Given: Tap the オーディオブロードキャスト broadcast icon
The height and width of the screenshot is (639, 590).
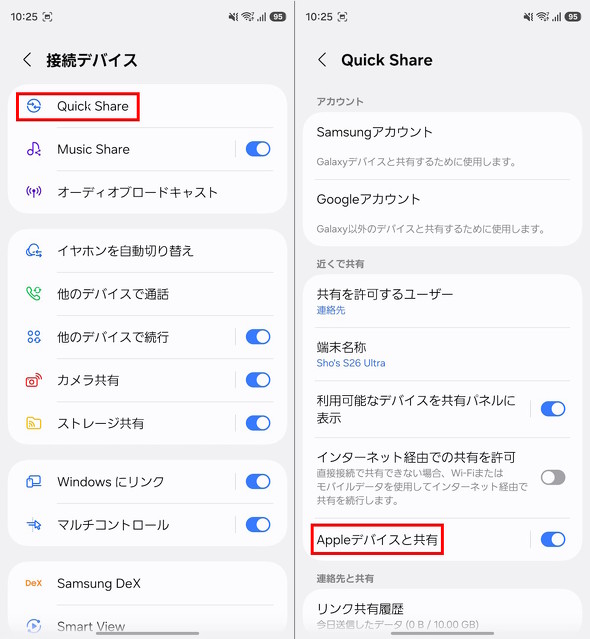Looking at the screenshot, I should 33,192.
